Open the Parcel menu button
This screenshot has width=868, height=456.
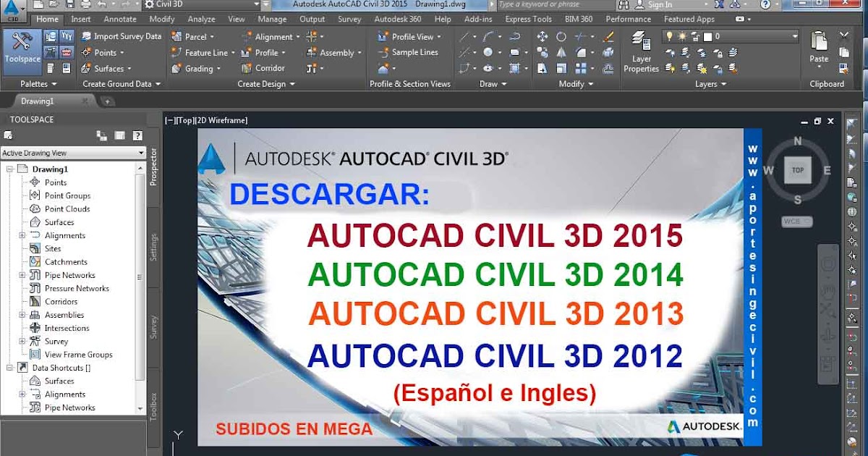[193, 36]
